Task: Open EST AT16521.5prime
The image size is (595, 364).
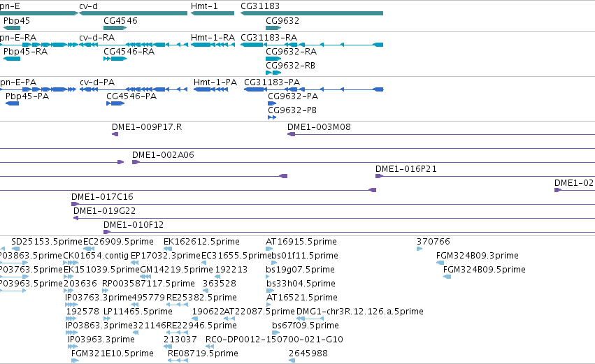Action: 270,305
